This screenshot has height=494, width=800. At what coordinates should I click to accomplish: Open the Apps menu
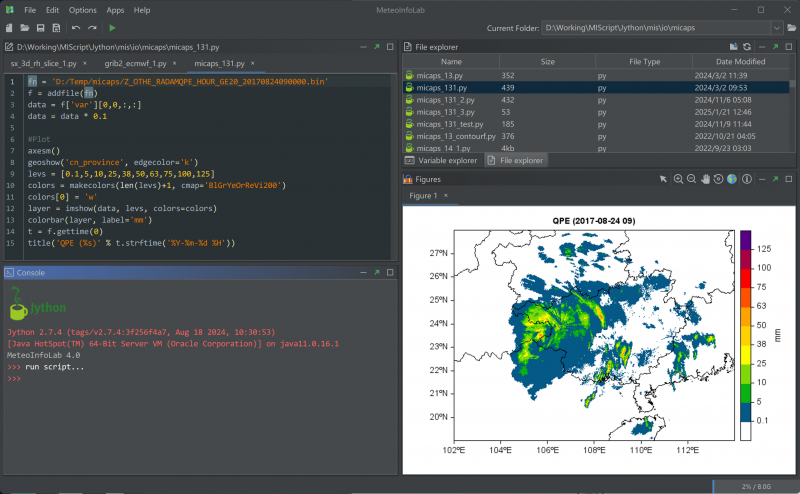[114, 9]
